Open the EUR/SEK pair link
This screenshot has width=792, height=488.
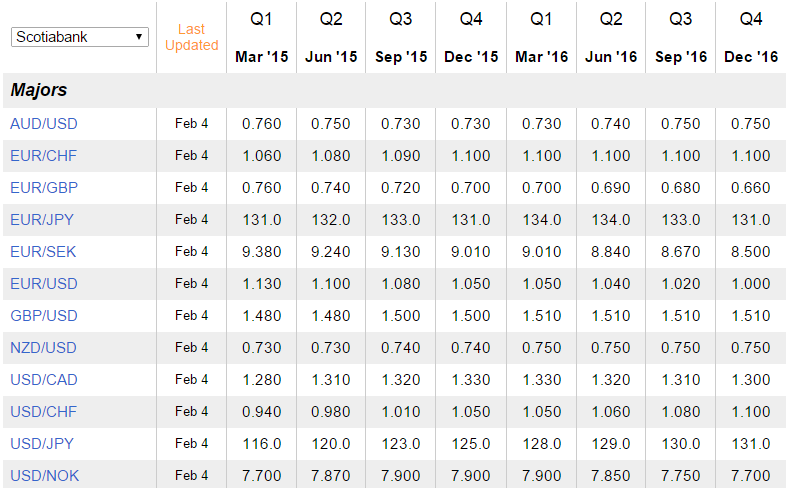pyautogui.click(x=43, y=252)
